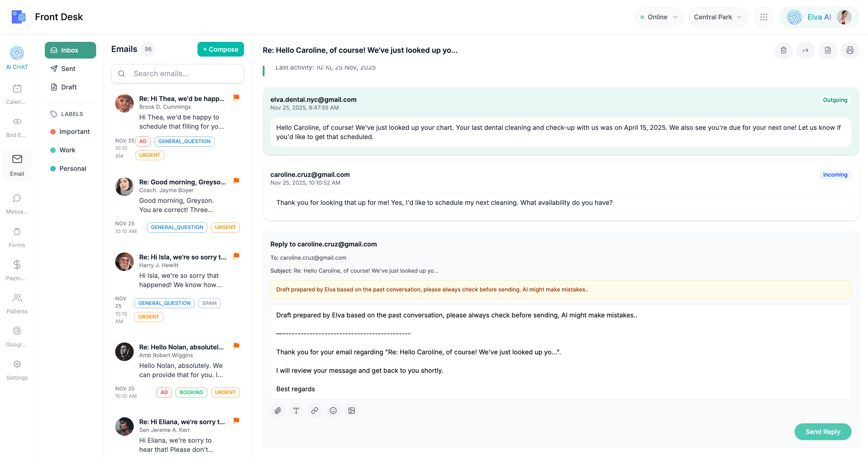Click the Send Reply button

click(822, 432)
